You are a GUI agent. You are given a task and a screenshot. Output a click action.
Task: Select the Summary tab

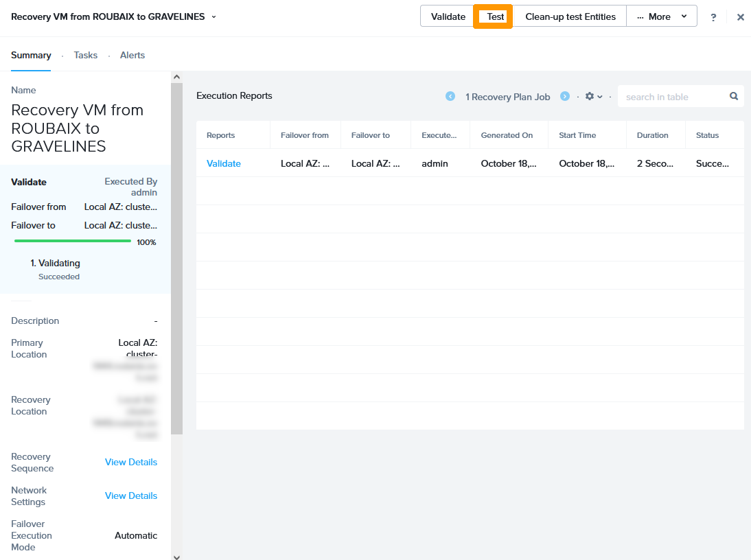[x=31, y=55]
